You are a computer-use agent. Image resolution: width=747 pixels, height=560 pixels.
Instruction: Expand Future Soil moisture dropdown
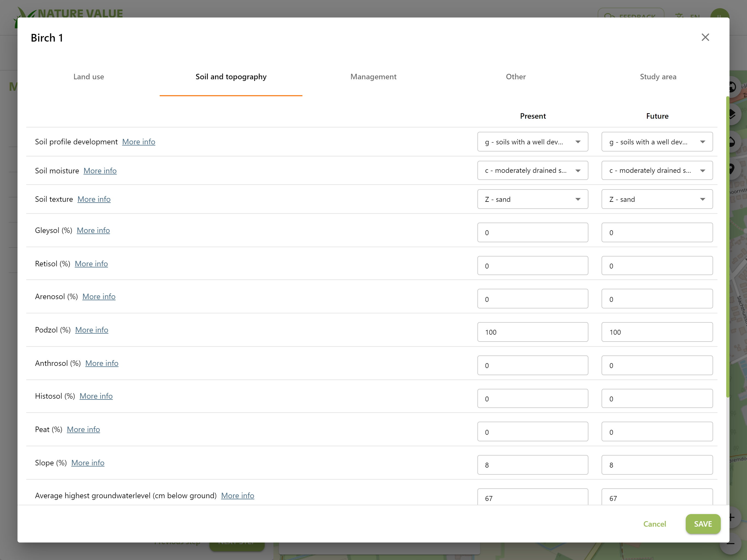pyautogui.click(x=657, y=171)
